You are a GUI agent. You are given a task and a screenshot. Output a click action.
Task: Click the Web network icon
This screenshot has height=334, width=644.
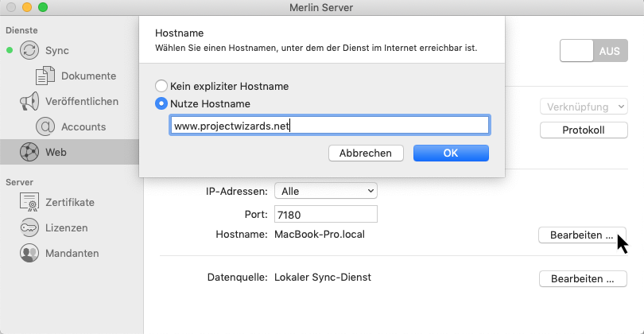point(29,152)
